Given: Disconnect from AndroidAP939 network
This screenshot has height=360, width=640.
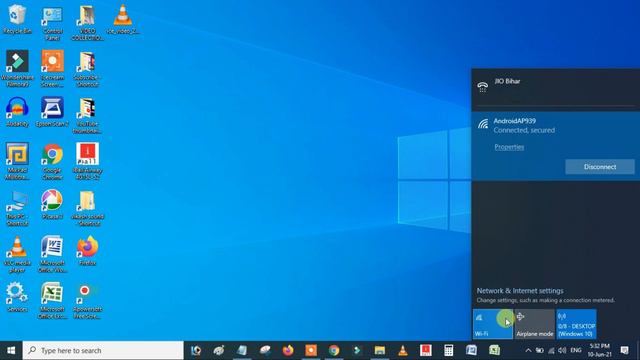Looking at the screenshot, I should coord(600,167).
